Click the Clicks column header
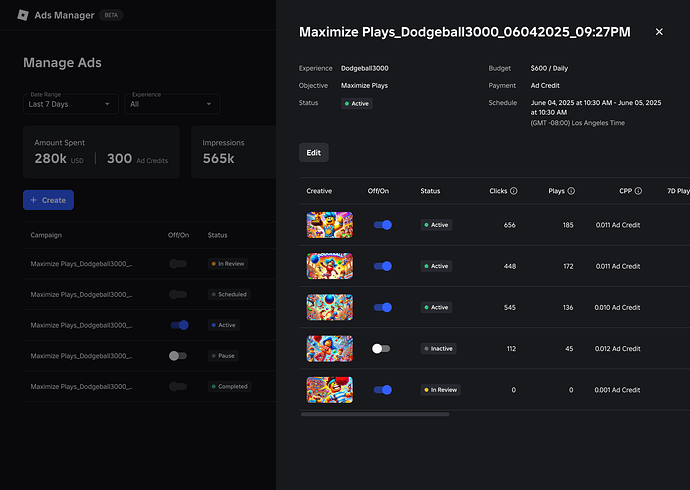This screenshot has width=690, height=490. [x=498, y=191]
